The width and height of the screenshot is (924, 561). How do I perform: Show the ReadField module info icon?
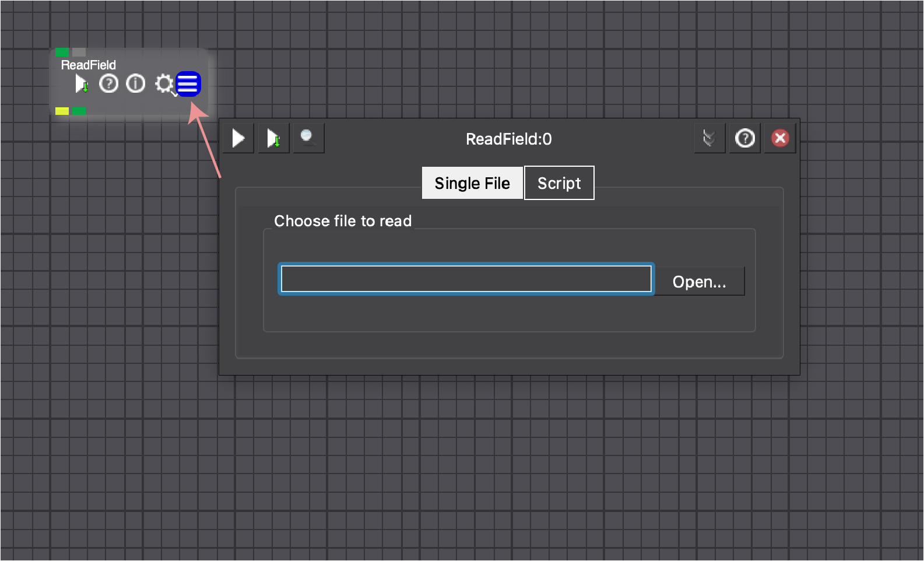tap(136, 84)
